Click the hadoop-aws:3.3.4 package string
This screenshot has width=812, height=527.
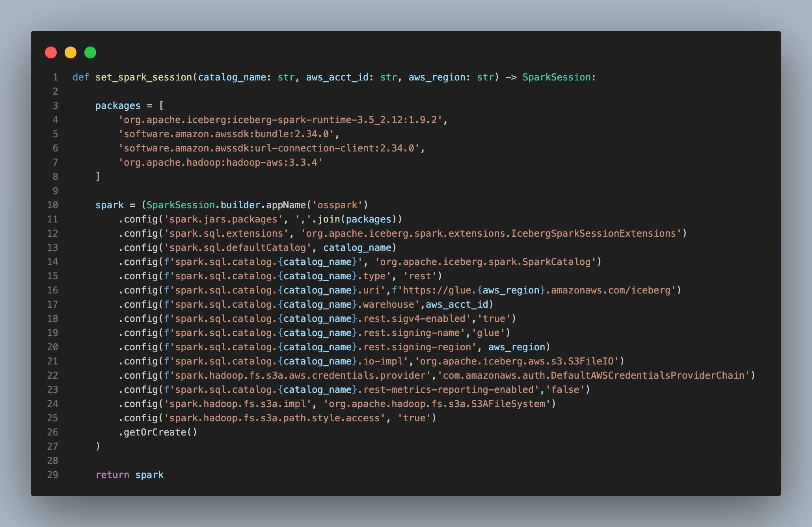click(x=220, y=163)
